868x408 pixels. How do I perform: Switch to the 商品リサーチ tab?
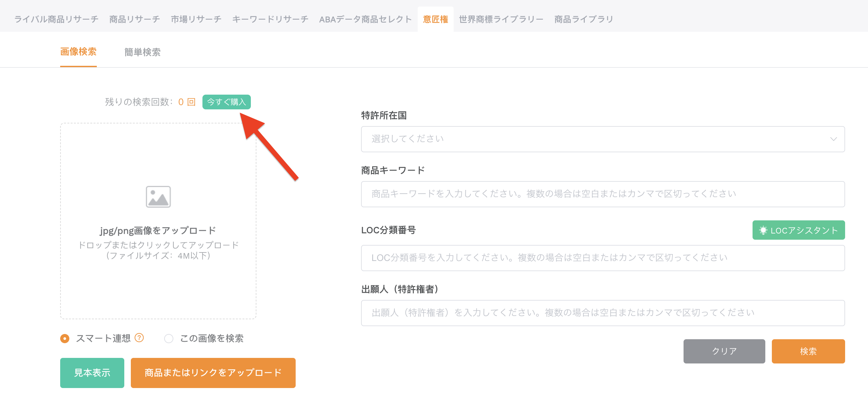(134, 19)
